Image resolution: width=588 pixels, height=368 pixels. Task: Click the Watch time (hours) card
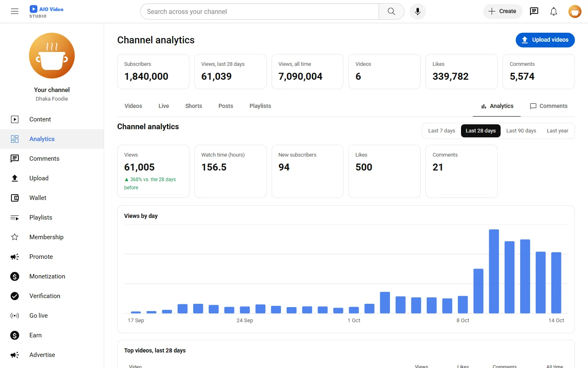(230, 171)
